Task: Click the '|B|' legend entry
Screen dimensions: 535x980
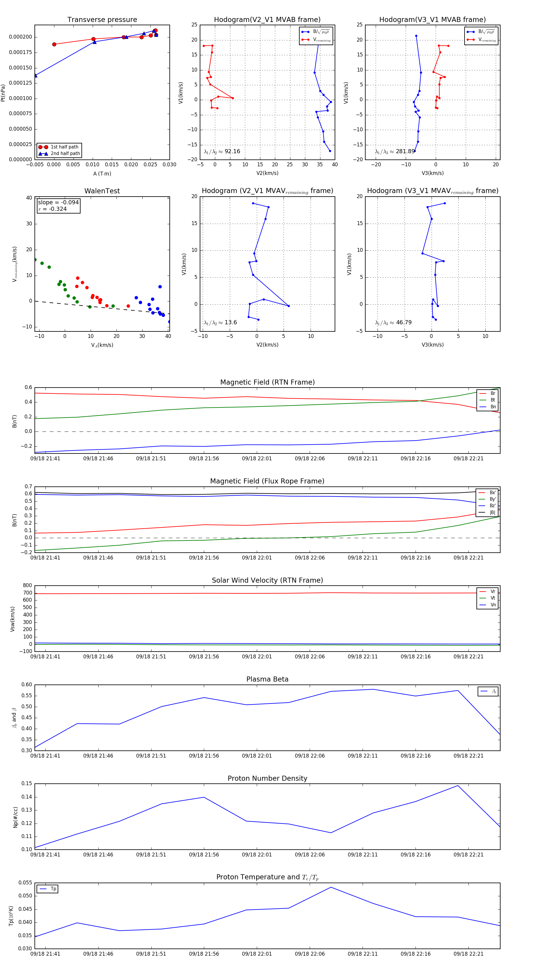Action: [487, 513]
